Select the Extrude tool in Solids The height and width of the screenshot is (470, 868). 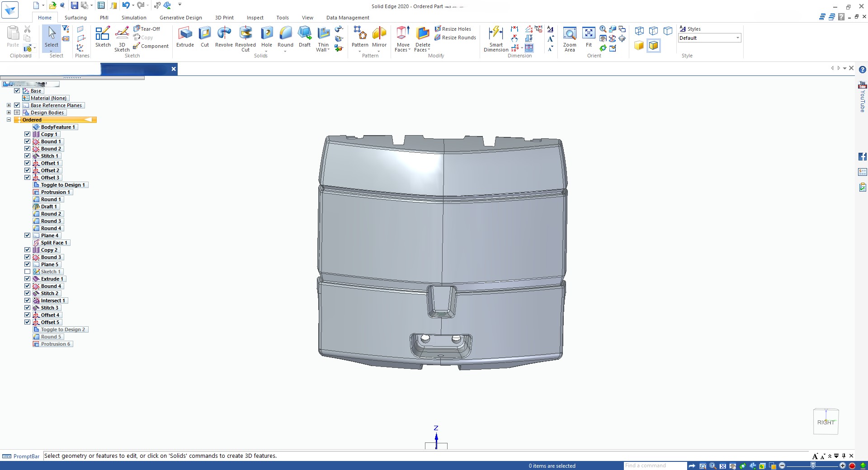tap(185, 37)
